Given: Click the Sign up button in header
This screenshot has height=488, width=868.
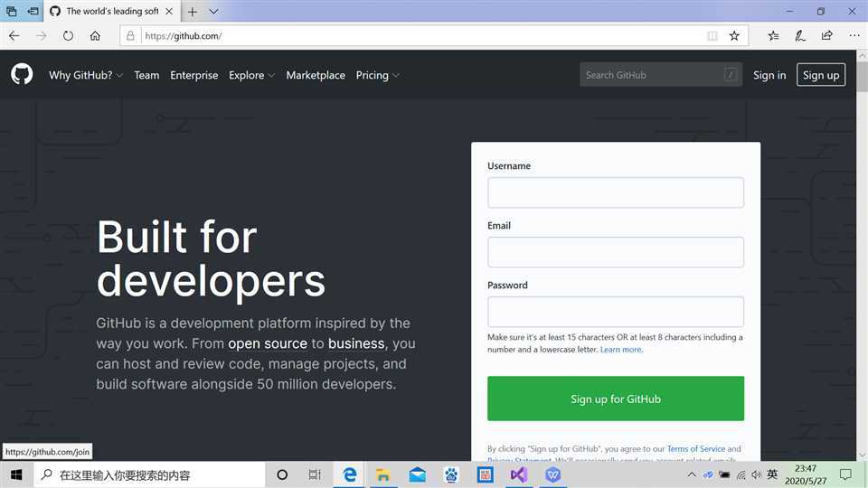Looking at the screenshot, I should 820,75.
